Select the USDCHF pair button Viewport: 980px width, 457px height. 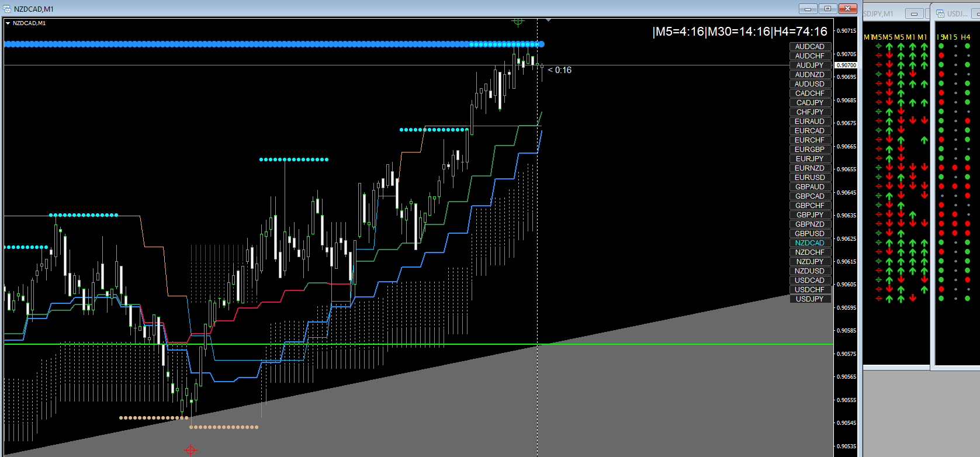[810, 290]
